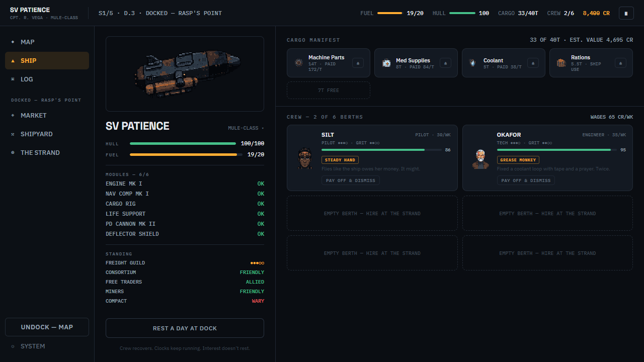Screen dimensions: 644x362
Task: Click the top bar hull gauge
Action: click(x=462, y=13)
